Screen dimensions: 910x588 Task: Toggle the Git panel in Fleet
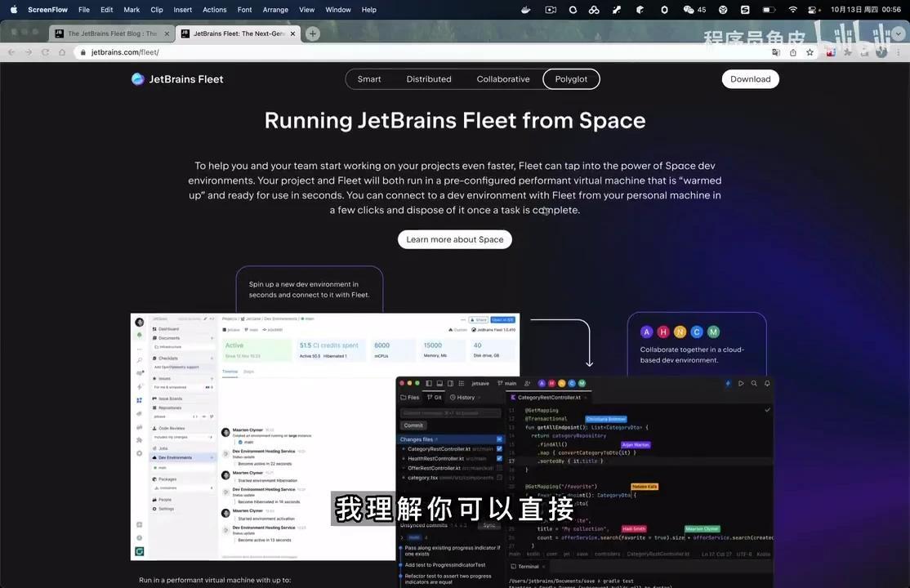[434, 397]
